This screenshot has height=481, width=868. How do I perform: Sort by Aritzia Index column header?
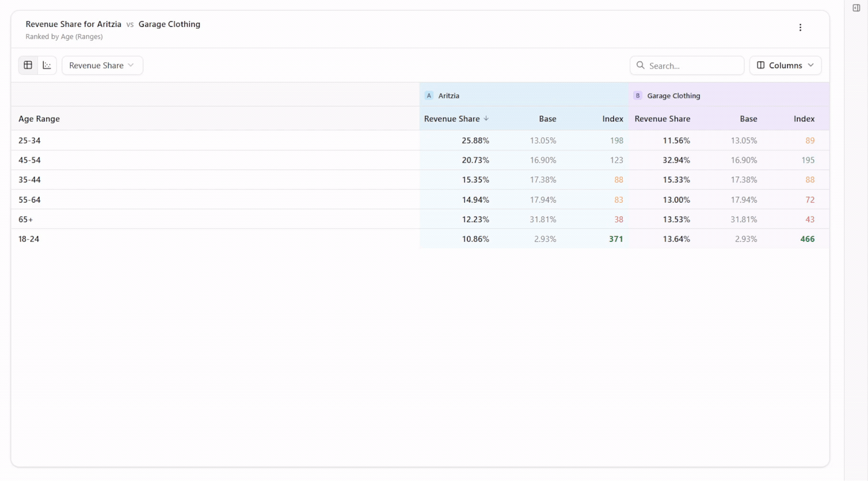612,119
